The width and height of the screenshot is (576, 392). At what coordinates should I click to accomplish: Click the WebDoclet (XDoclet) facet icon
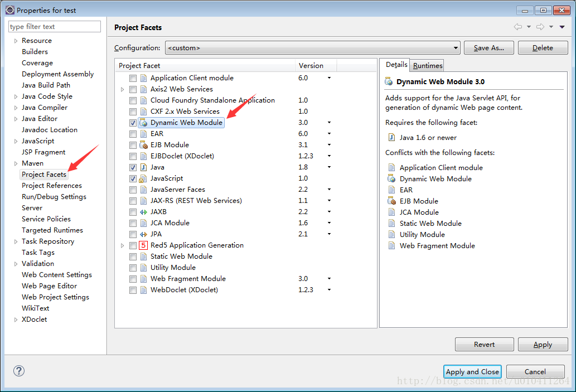pyautogui.click(x=143, y=290)
